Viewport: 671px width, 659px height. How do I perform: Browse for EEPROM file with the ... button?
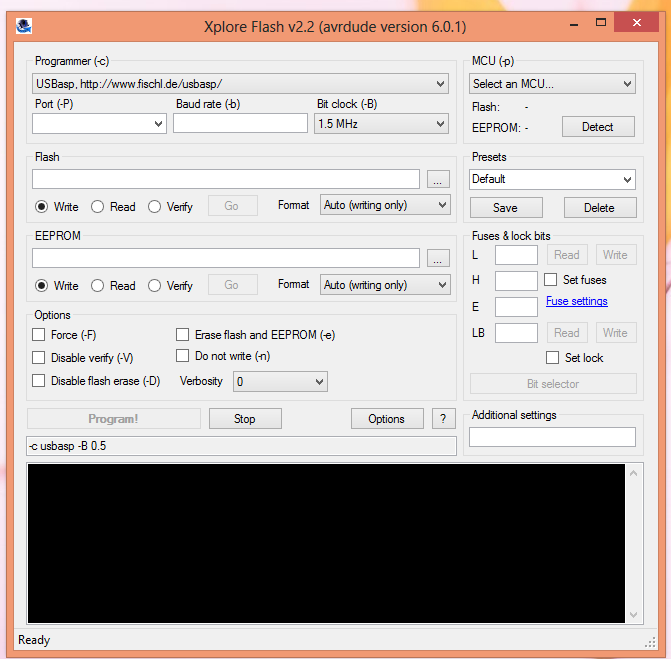click(x=438, y=258)
